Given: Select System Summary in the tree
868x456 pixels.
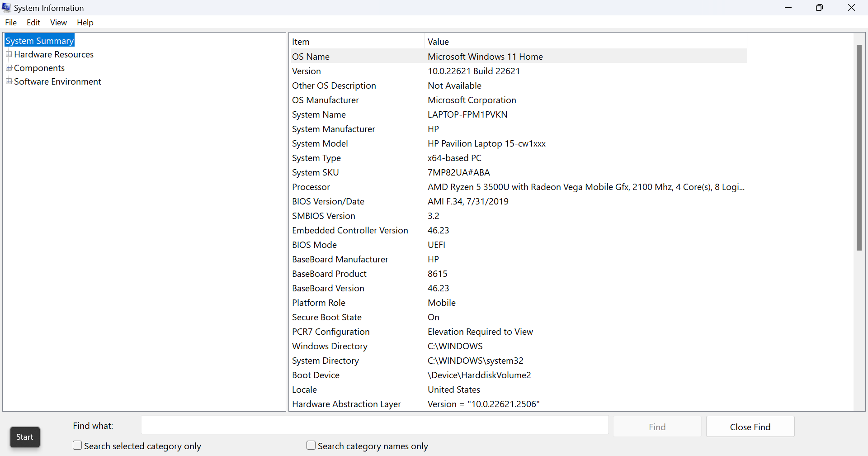Looking at the screenshot, I should (x=39, y=41).
